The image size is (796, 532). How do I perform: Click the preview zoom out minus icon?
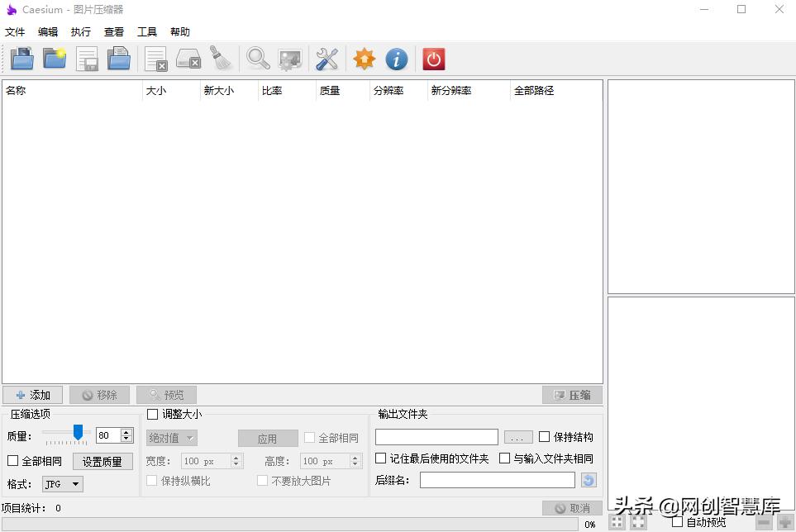point(763,522)
